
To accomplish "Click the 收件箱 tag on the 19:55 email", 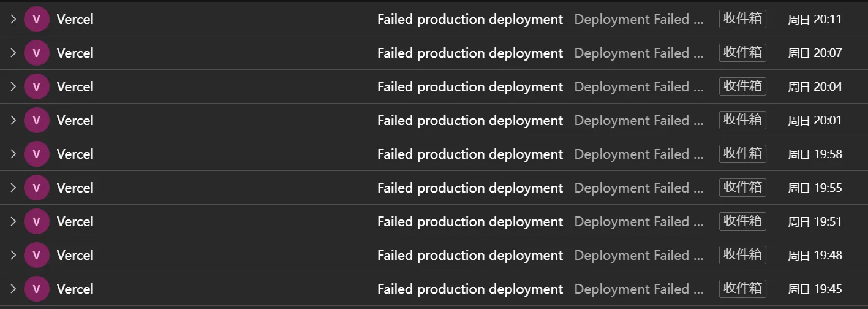I will coord(742,187).
